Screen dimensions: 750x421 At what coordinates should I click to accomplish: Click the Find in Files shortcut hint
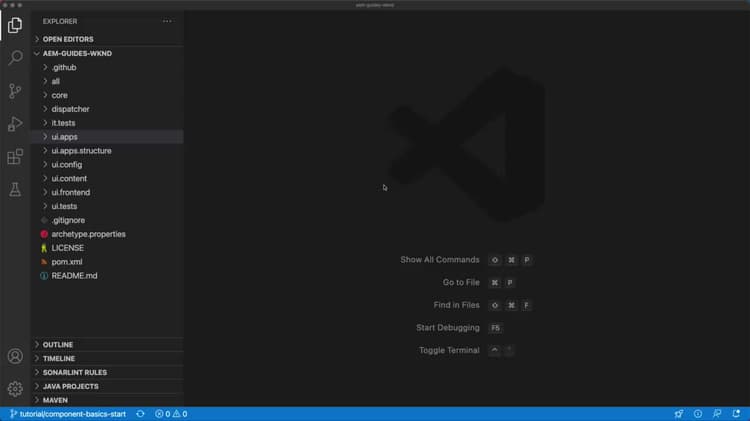[483, 305]
